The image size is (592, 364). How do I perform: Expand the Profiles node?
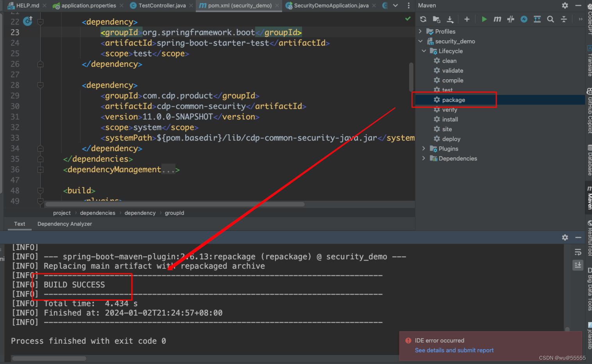(x=420, y=31)
